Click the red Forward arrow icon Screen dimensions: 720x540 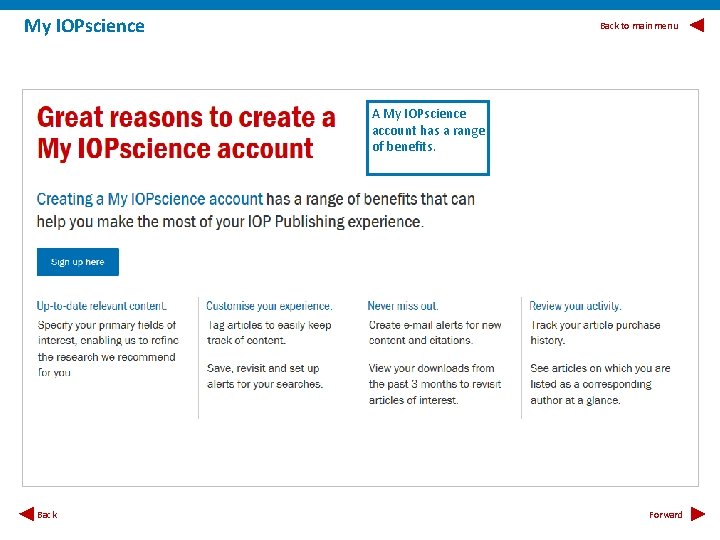(698, 514)
